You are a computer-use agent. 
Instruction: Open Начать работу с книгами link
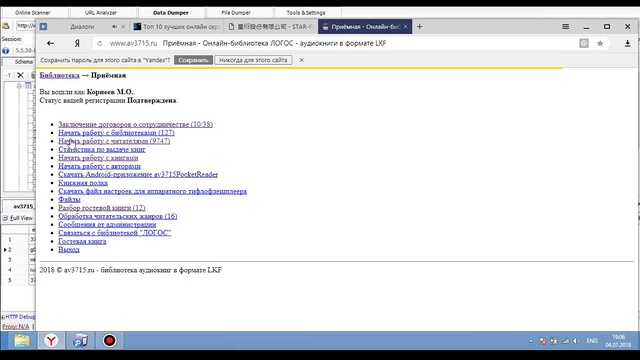98,158
